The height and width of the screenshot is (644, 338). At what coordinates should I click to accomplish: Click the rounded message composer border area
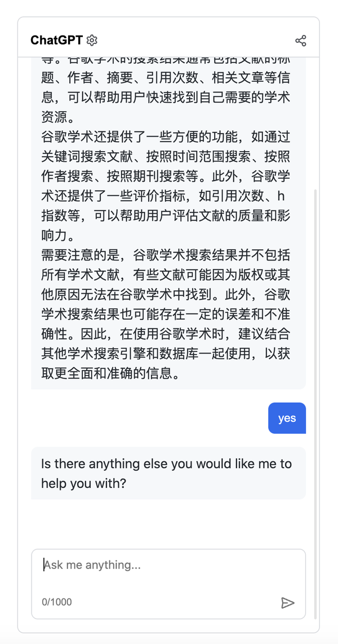coord(168,584)
